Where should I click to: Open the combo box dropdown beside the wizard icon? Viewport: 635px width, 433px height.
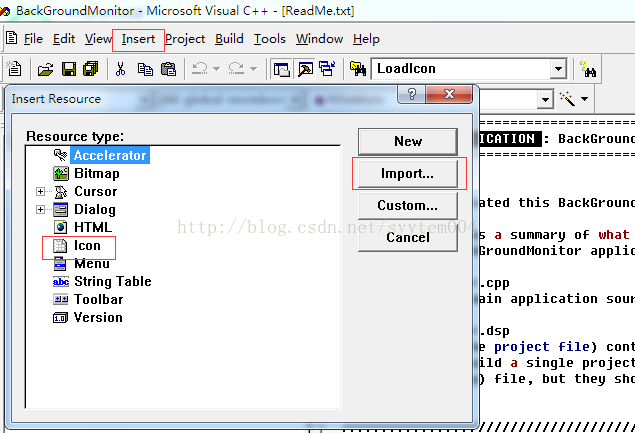[x=545, y=99]
